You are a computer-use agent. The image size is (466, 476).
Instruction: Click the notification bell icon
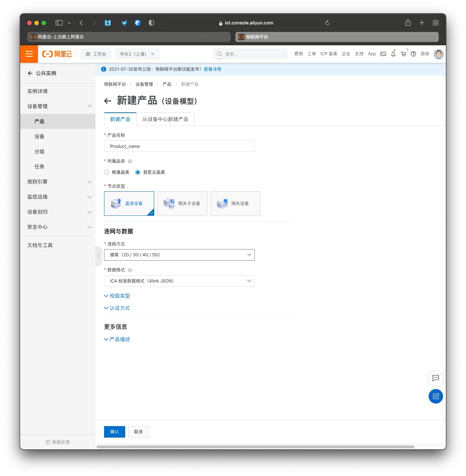click(x=393, y=54)
